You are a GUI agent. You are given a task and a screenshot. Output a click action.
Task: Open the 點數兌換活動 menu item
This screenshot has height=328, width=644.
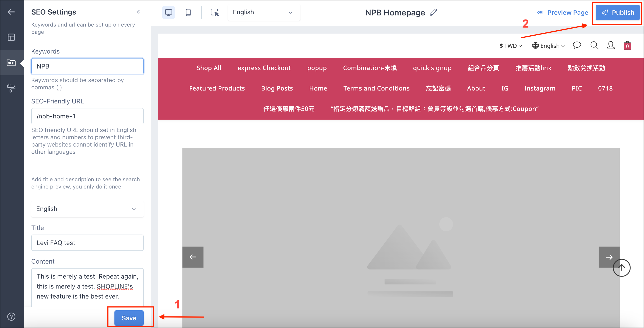586,68
